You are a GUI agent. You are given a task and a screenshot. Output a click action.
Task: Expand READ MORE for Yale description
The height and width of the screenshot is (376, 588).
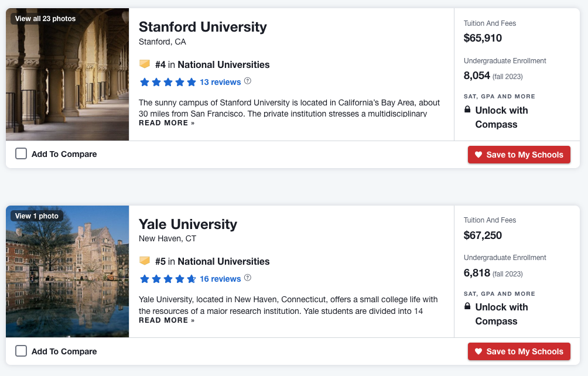tap(166, 320)
